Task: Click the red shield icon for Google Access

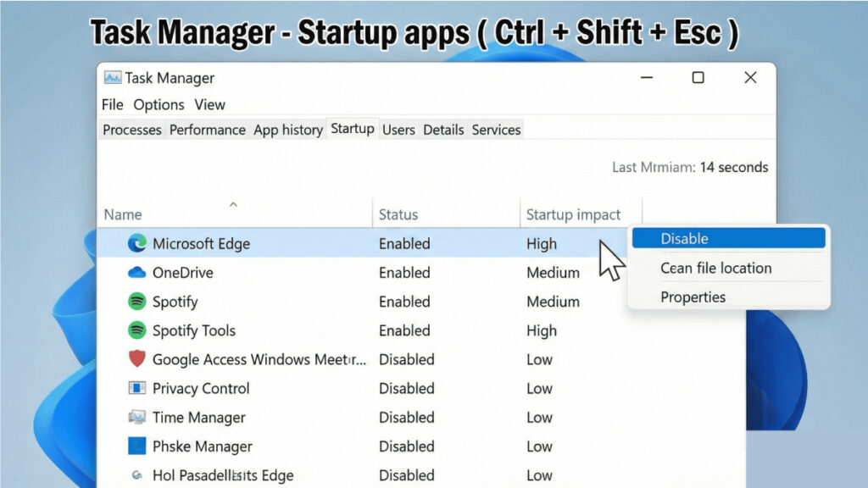Action: click(x=136, y=359)
